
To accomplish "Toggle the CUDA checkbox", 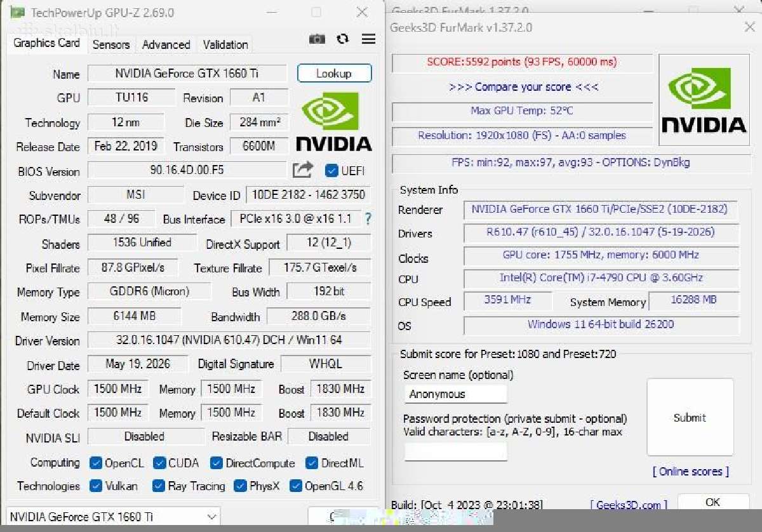I will point(159,463).
